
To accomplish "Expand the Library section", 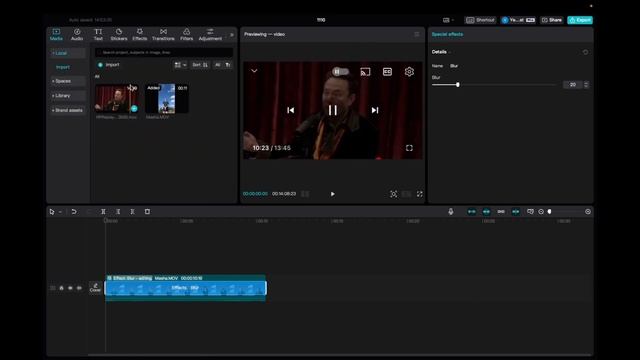I will 68,96.
